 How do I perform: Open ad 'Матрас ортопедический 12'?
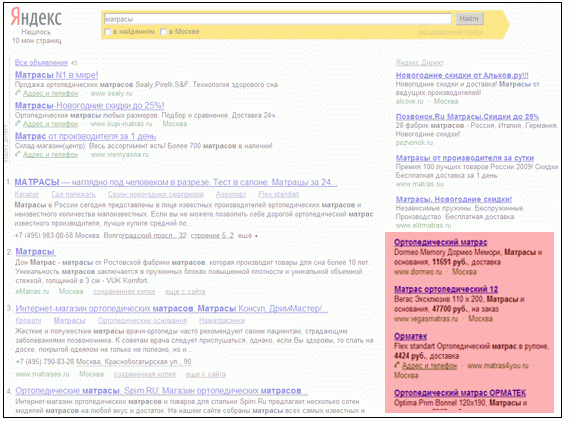[446, 289]
